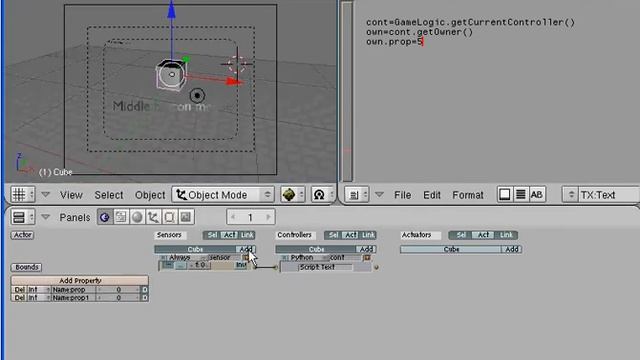Image resolution: width=640 pixels, height=360 pixels.
Task: Select the Object context button
Action: (x=153, y=217)
